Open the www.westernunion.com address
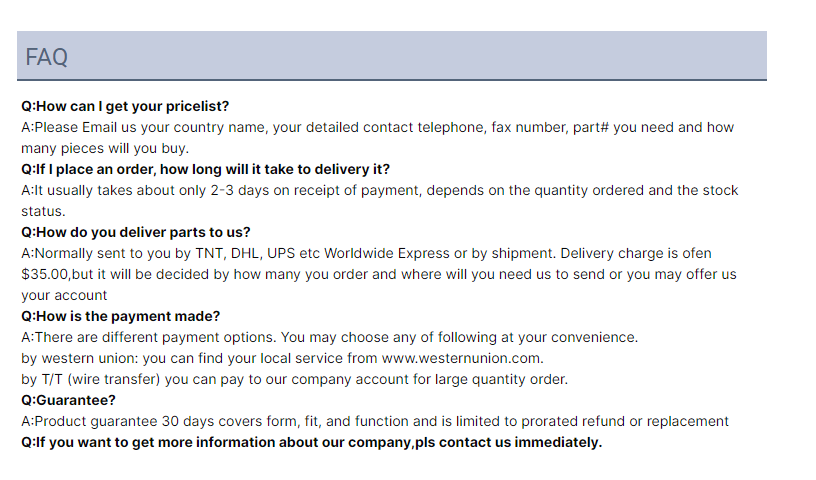The image size is (816, 480). tap(462, 358)
